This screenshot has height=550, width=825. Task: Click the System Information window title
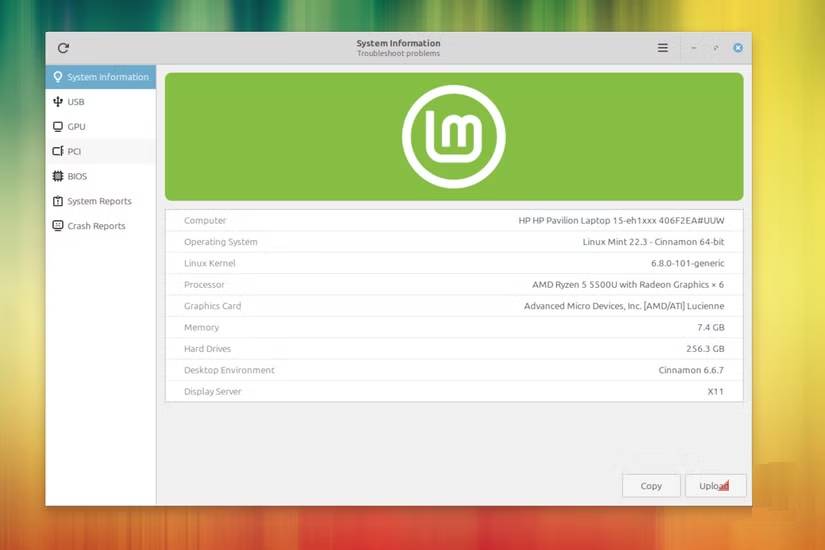(x=398, y=43)
